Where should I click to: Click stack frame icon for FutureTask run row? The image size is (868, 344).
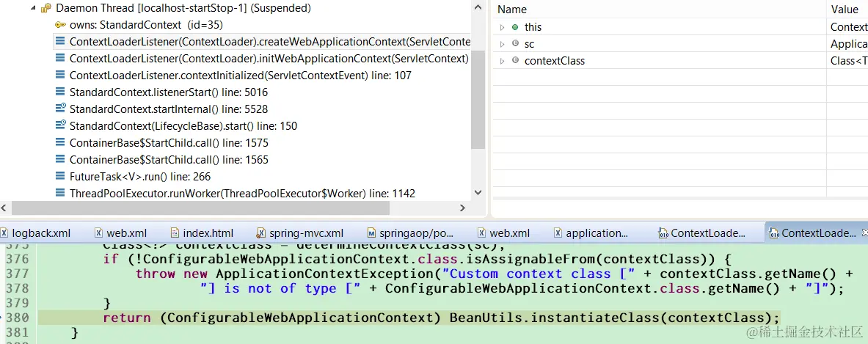[x=61, y=177]
